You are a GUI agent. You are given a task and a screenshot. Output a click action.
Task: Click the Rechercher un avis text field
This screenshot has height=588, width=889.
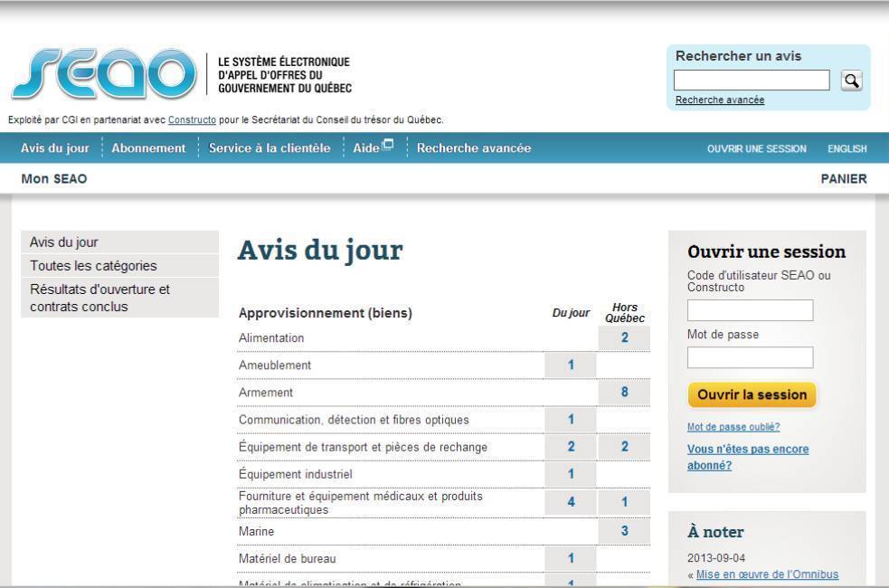tap(752, 81)
